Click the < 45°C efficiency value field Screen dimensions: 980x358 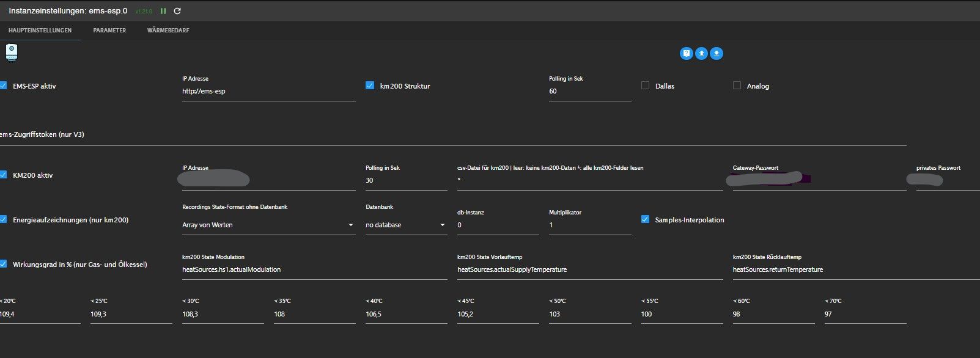pyautogui.click(x=498, y=314)
